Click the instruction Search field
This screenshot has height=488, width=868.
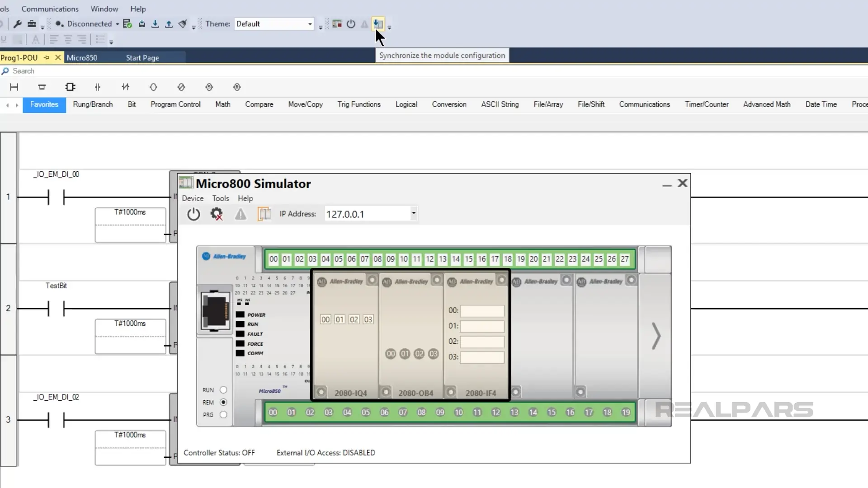(434, 71)
